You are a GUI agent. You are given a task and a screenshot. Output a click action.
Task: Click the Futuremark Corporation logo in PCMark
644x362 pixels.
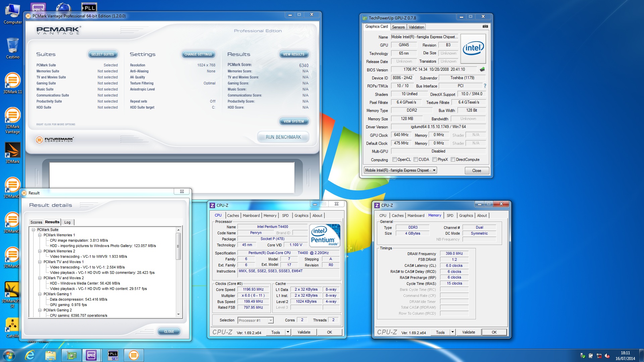click(x=55, y=139)
